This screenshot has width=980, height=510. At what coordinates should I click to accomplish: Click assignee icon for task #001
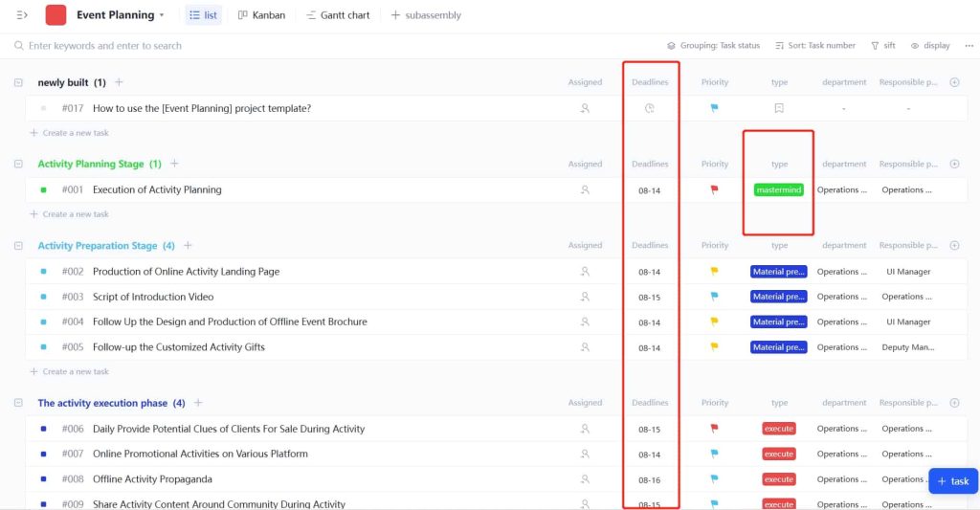coord(585,190)
